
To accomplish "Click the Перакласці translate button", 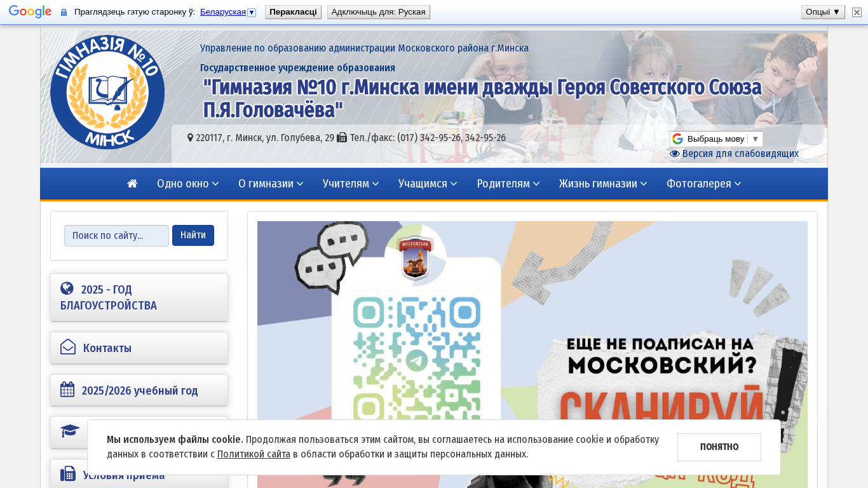I will pos(293,12).
